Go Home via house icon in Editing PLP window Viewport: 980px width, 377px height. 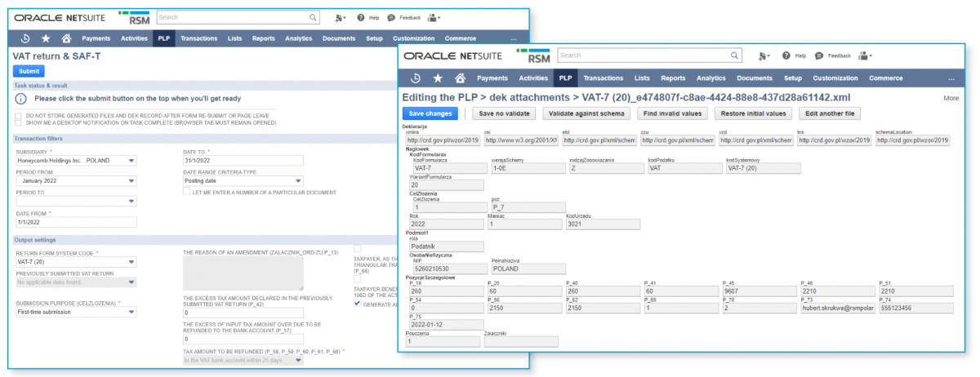(460, 78)
